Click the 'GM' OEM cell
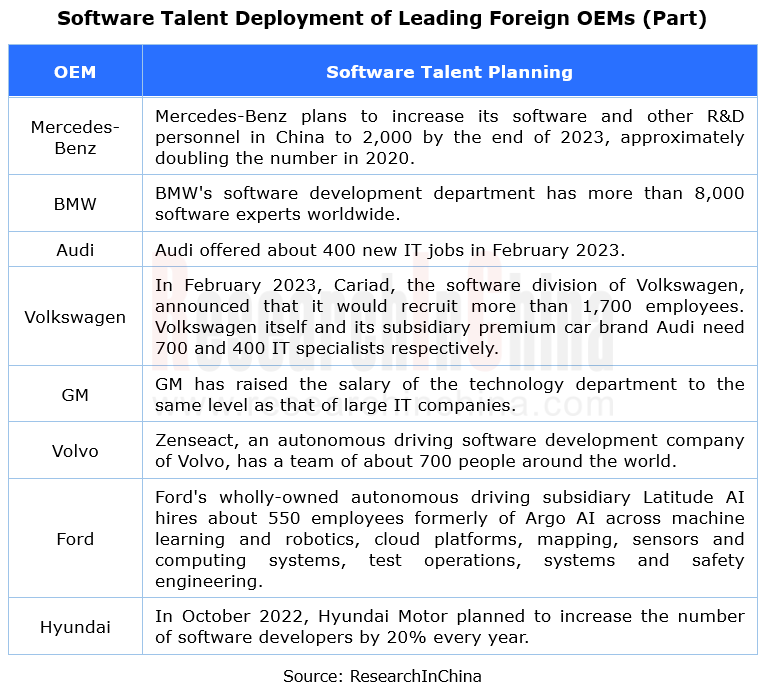 [x=75, y=394]
